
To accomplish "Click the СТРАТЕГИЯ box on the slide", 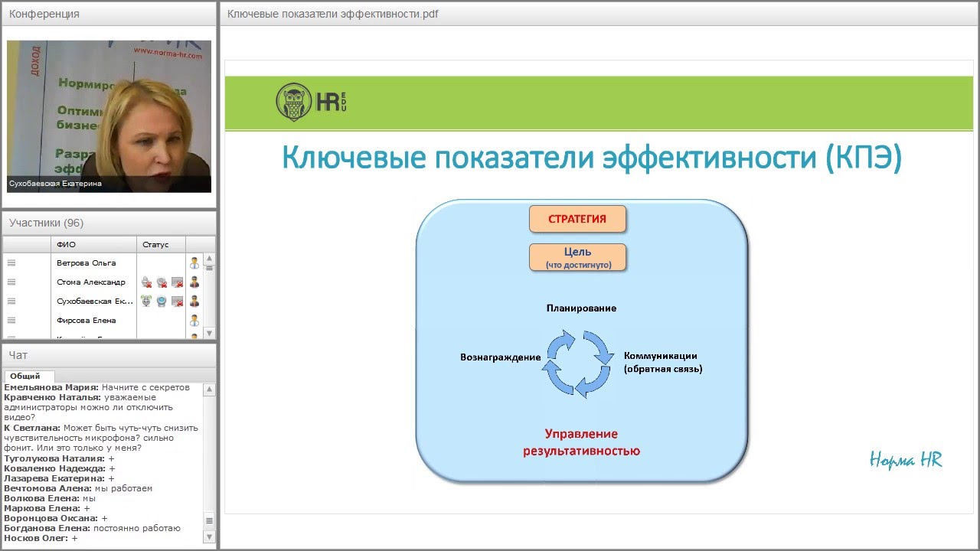I will click(x=577, y=219).
